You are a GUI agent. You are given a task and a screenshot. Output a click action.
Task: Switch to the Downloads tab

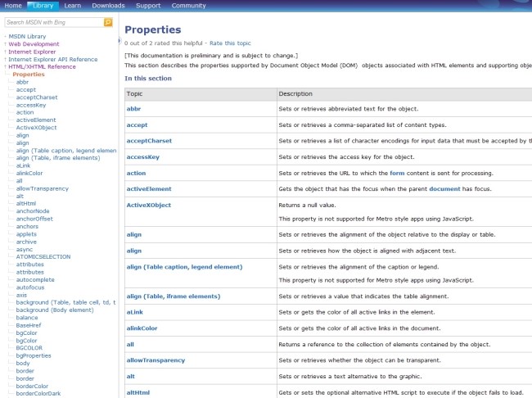(108, 5)
